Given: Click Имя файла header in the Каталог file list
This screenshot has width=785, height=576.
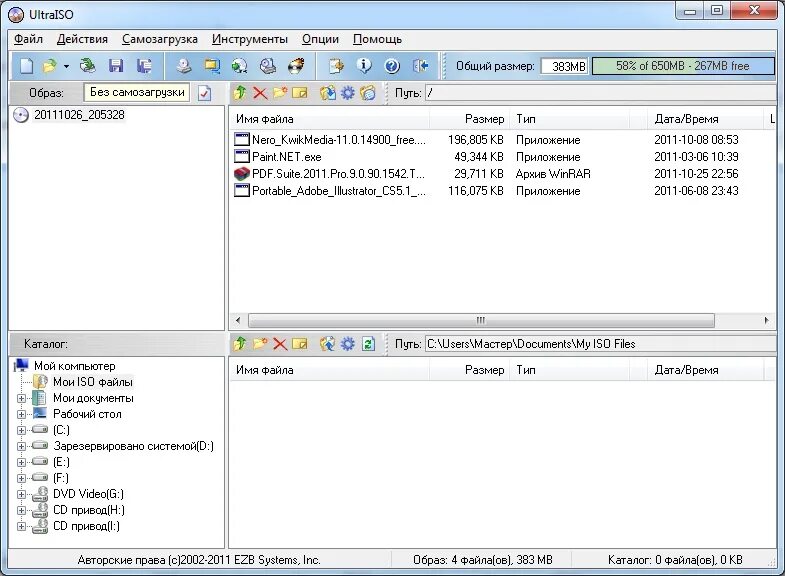Looking at the screenshot, I should (329, 370).
